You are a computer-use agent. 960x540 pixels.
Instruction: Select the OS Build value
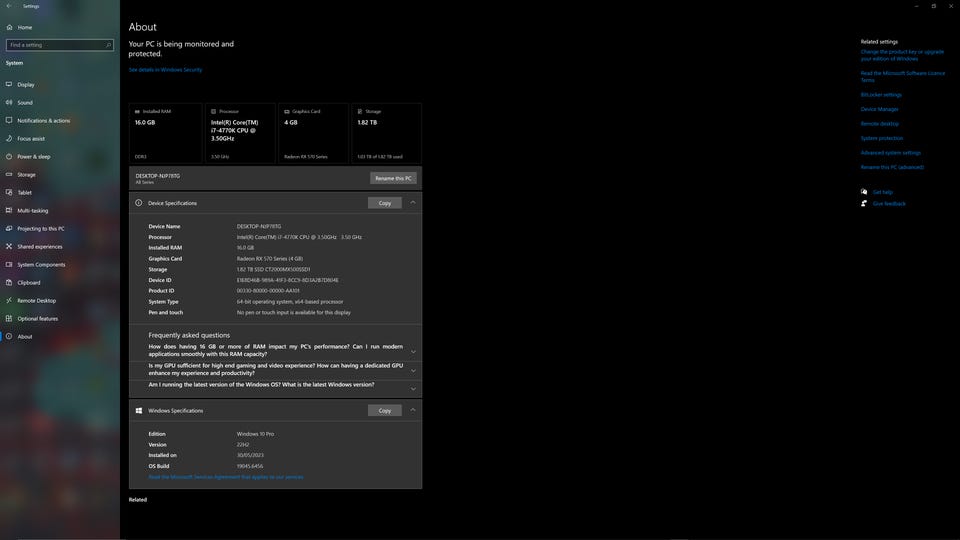[x=250, y=466]
